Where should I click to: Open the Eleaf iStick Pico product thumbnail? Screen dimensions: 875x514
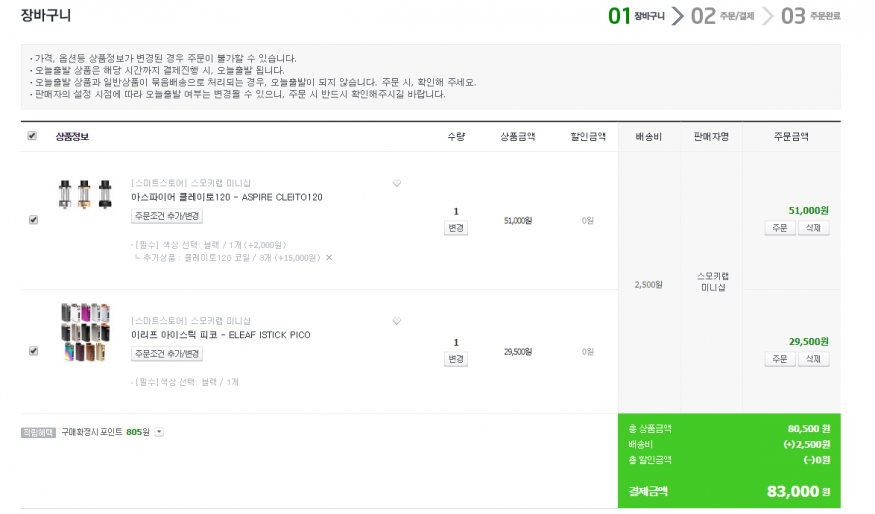click(x=85, y=333)
